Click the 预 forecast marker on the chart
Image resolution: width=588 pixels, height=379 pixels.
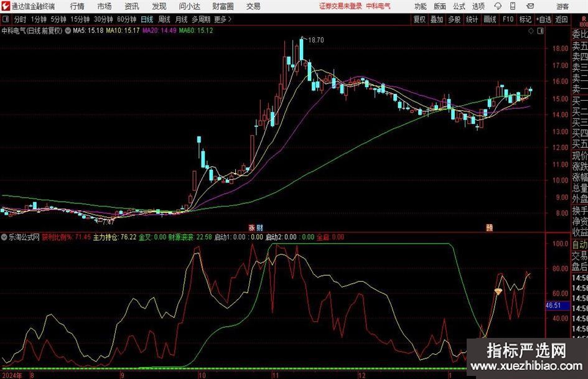[x=489, y=227]
